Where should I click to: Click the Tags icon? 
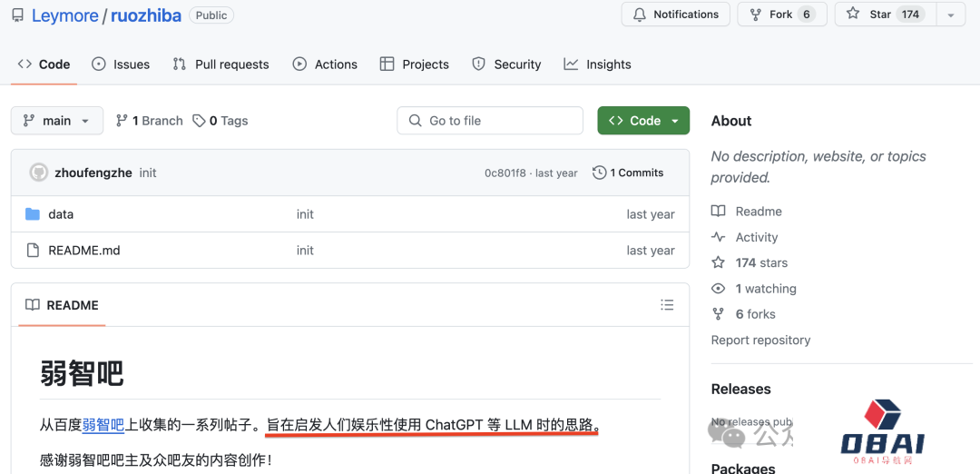(199, 121)
